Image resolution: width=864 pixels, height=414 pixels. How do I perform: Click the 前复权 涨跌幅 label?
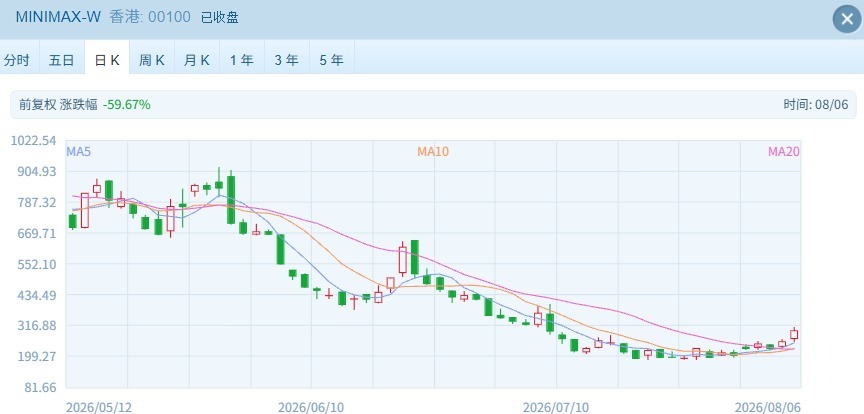click(x=58, y=104)
